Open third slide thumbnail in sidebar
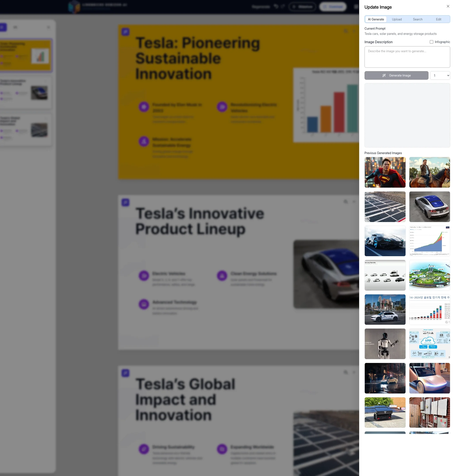 click(25, 130)
